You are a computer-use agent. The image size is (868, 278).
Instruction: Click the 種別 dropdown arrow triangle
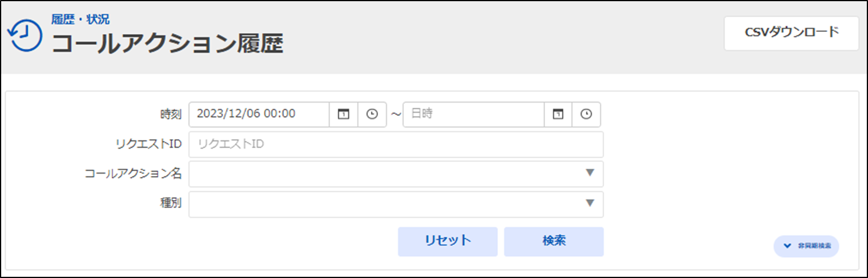589,203
